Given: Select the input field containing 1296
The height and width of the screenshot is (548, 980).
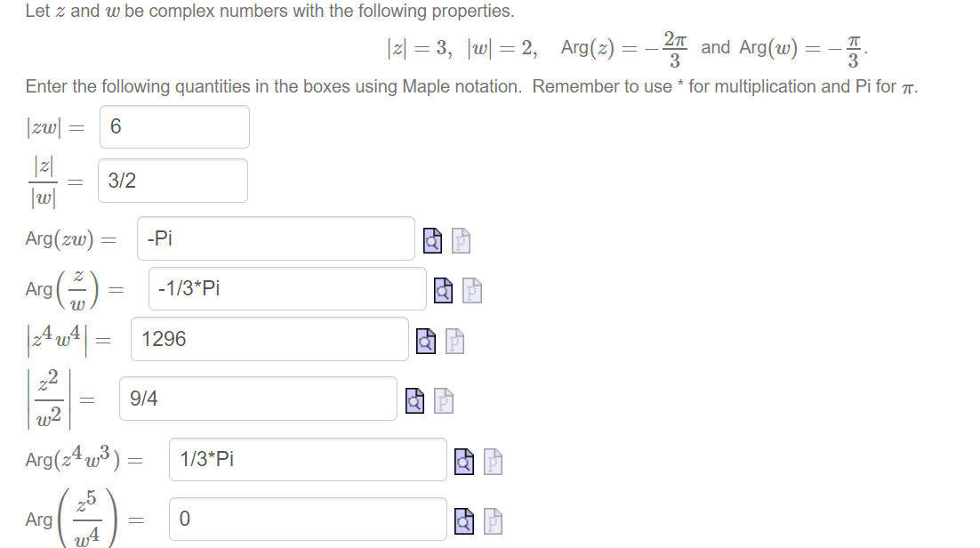Looking at the screenshot, I should coord(269,339).
